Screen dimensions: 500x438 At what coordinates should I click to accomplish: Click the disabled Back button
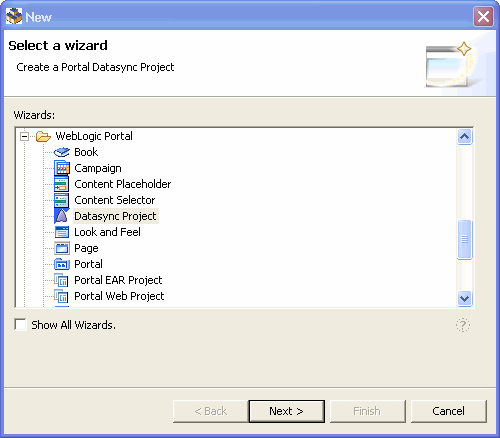(211, 411)
